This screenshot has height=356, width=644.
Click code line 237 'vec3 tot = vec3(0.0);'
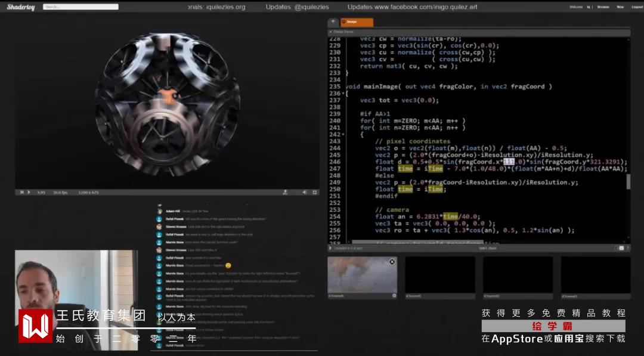pos(399,100)
